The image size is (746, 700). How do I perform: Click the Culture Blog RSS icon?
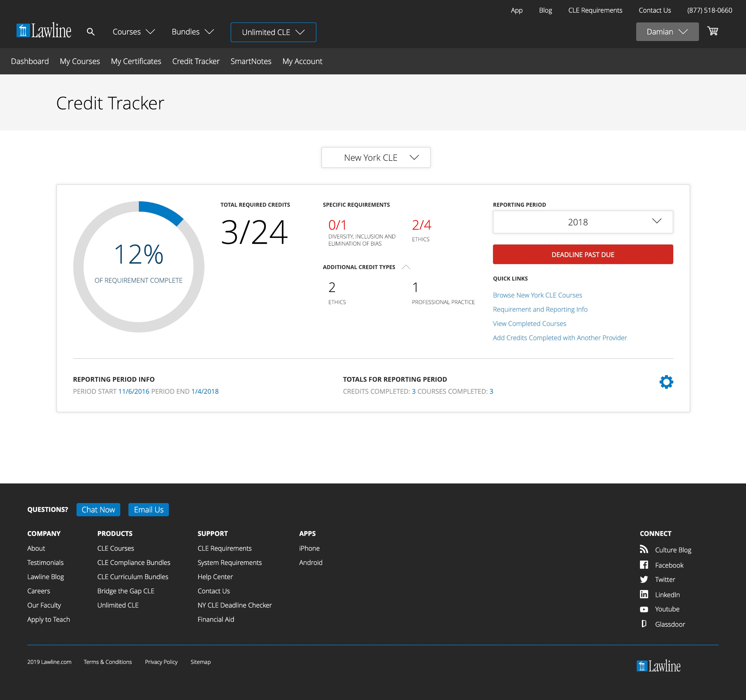tap(644, 549)
